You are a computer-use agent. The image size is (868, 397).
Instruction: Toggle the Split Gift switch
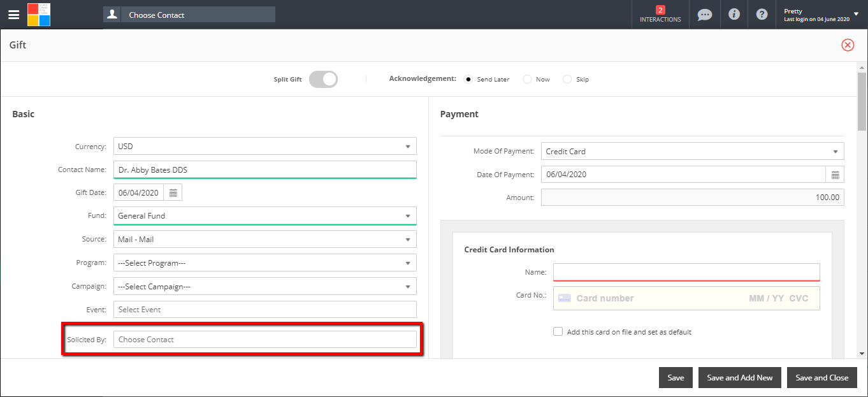coord(323,80)
